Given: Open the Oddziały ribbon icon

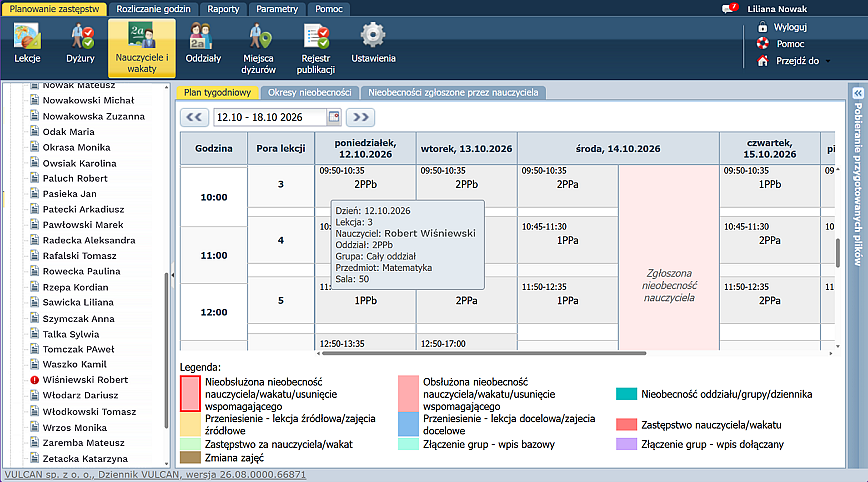Looking at the screenshot, I should tap(203, 43).
